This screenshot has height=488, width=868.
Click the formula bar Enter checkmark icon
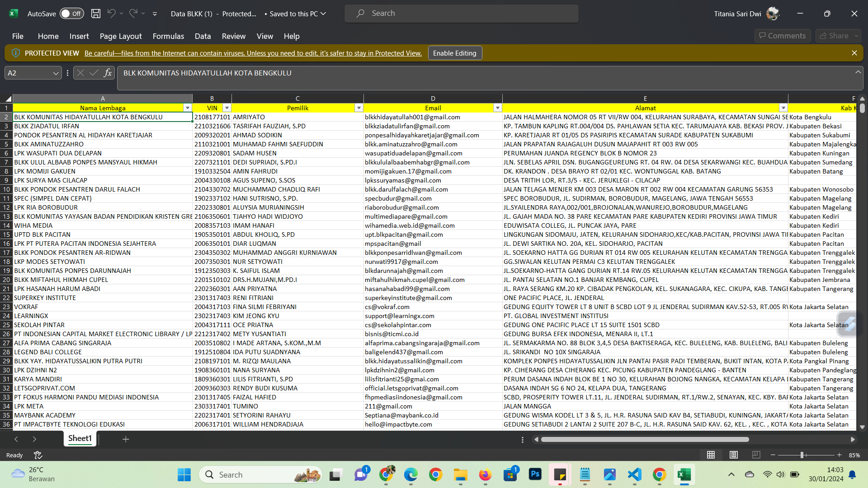click(94, 73)
